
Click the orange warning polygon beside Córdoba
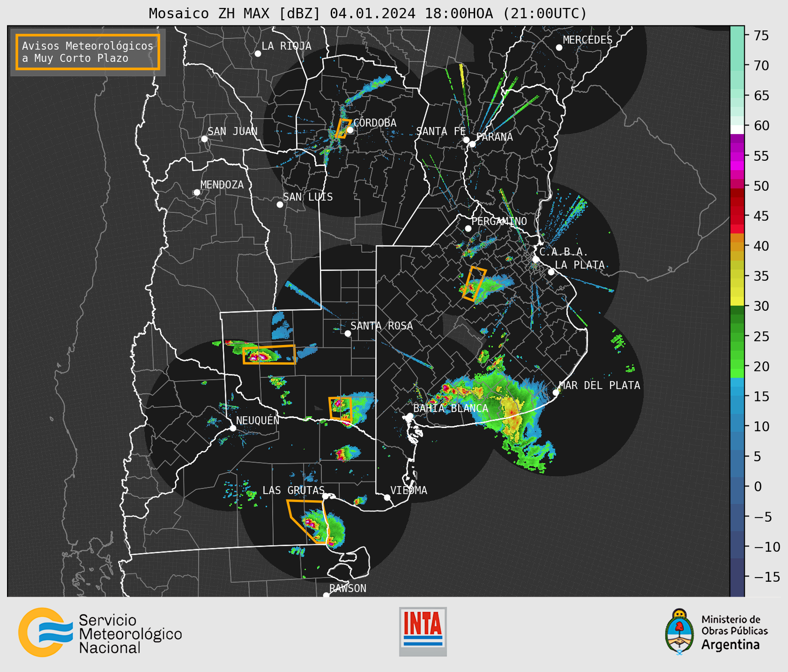(x=343, y=129)
